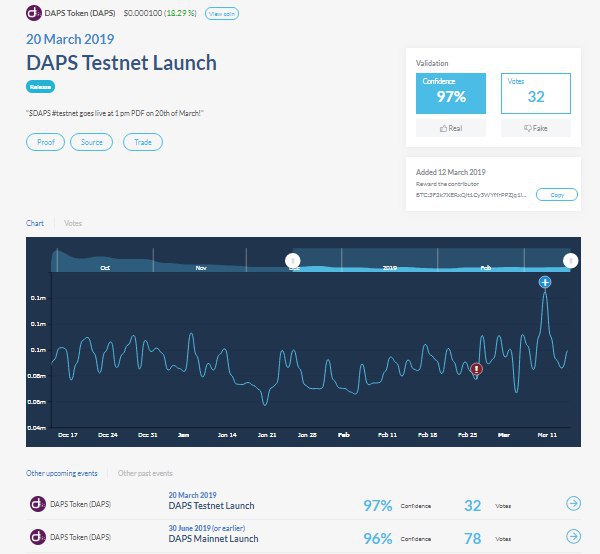
Task: Click the 96% confidence value
Action: (x=378, y=539)
